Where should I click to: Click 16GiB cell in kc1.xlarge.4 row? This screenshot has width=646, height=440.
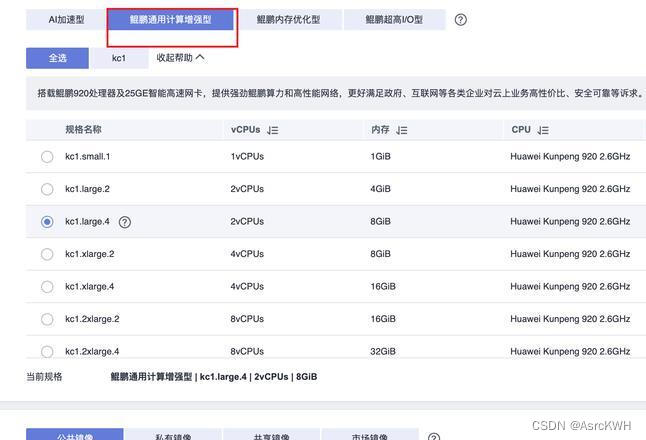click(383, 287)
